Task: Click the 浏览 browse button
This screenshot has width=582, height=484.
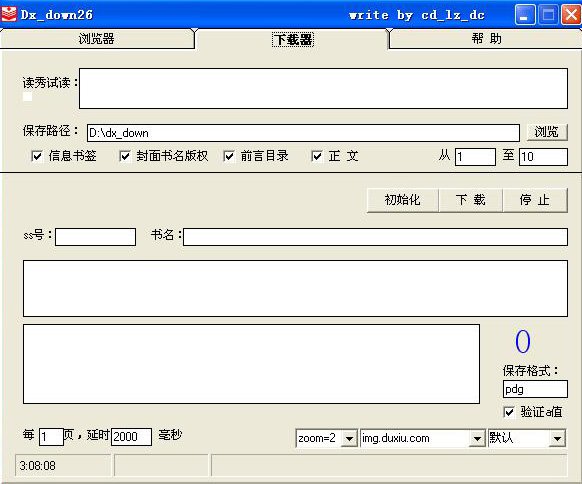Action: point(547,132)
